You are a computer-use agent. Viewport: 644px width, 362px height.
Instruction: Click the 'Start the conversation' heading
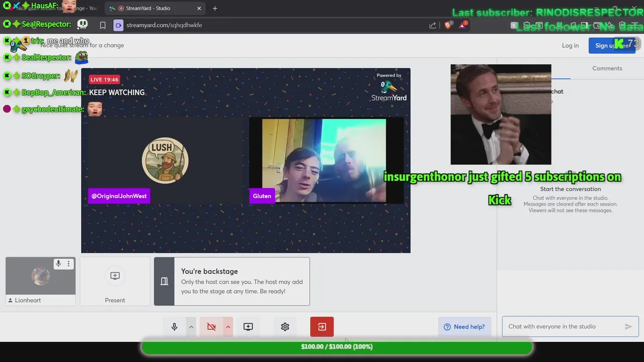click(x=571, y=189)
